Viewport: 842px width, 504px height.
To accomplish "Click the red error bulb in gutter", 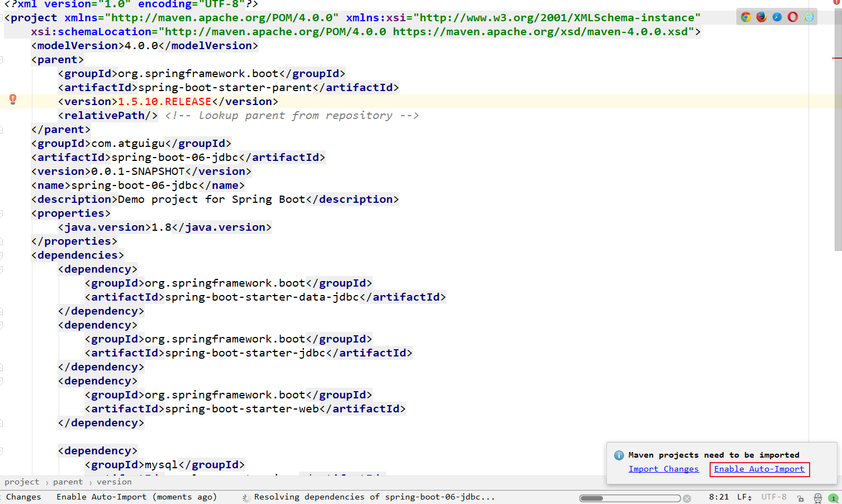I will point(13,99).
